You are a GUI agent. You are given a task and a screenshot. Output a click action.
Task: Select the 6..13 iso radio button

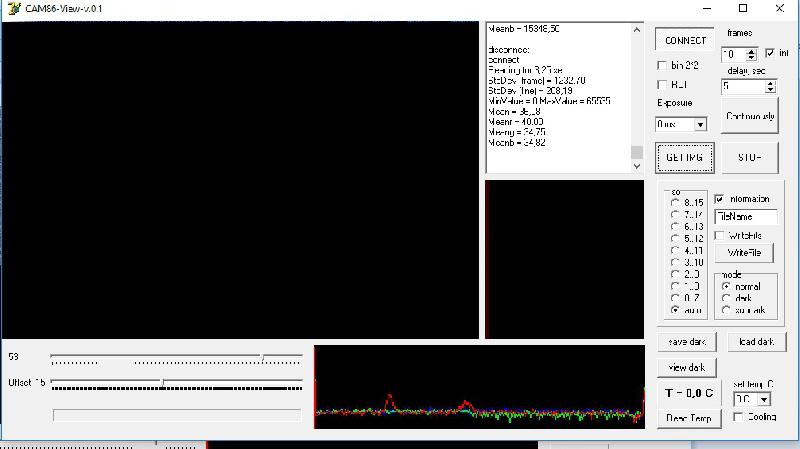point(675,227)
